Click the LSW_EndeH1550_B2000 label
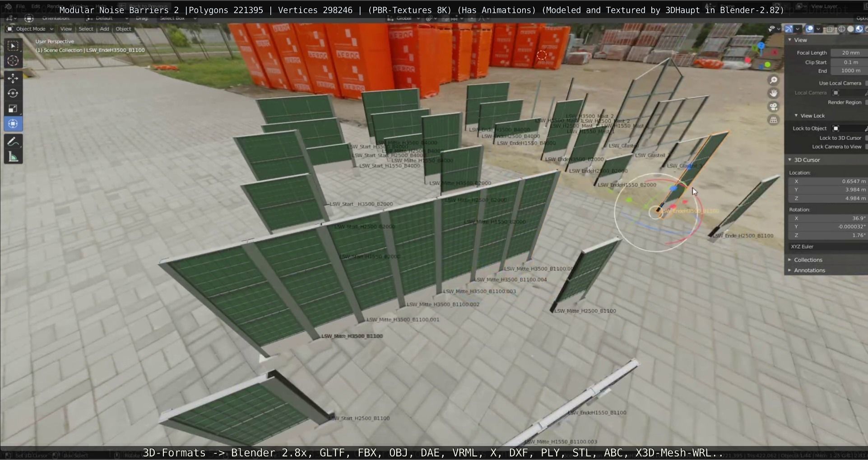This screenshot has height=460, width=868. tap(627, 185)
